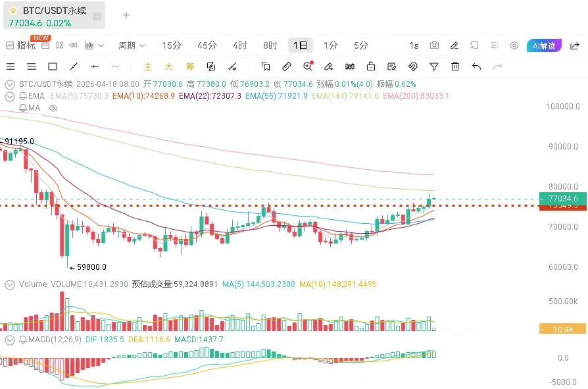Click the square corner-arrow icon beside the pencil
Image resolution: width=588 pixels, height=389 pixels.
point(474,45)
